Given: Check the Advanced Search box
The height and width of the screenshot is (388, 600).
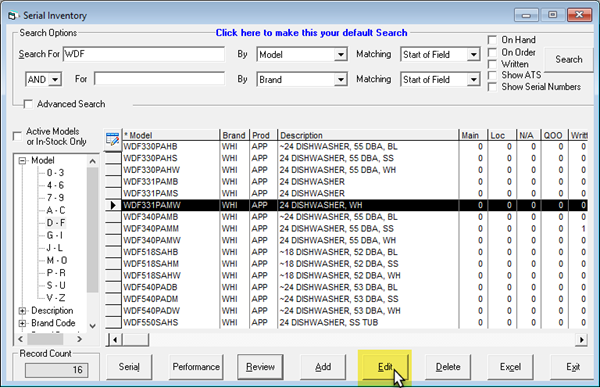Looking at the screenshot, I should coord(28,104).
